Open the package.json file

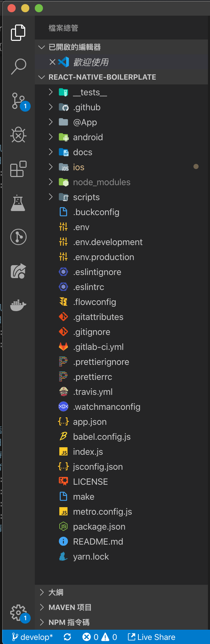click(99, 527)
